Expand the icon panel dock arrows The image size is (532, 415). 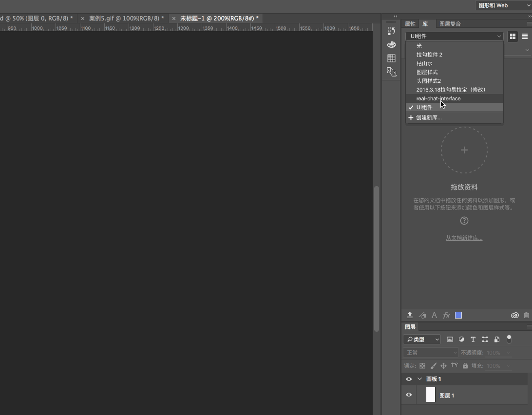[x=395, y=16]
